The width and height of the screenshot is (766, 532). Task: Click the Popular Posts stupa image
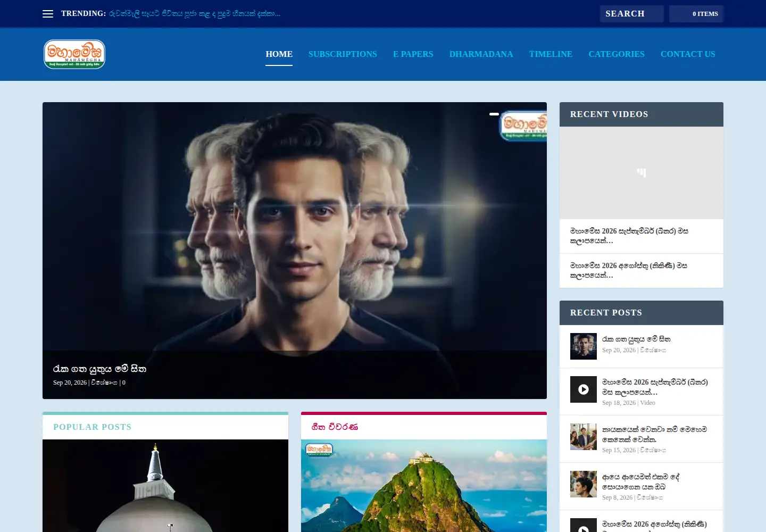(165, 486)
